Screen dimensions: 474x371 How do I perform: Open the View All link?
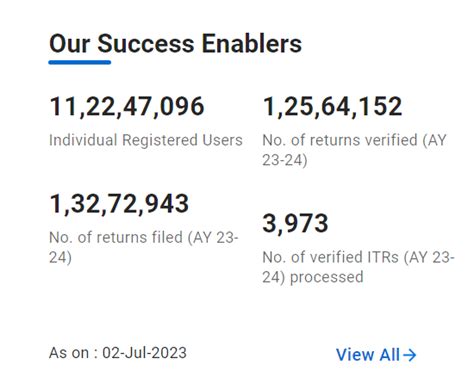pos(376,355)
